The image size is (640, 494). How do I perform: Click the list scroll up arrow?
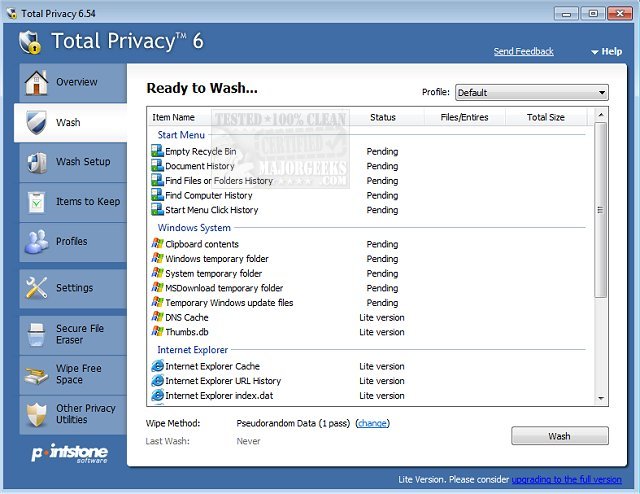click(x=601, y=115)
